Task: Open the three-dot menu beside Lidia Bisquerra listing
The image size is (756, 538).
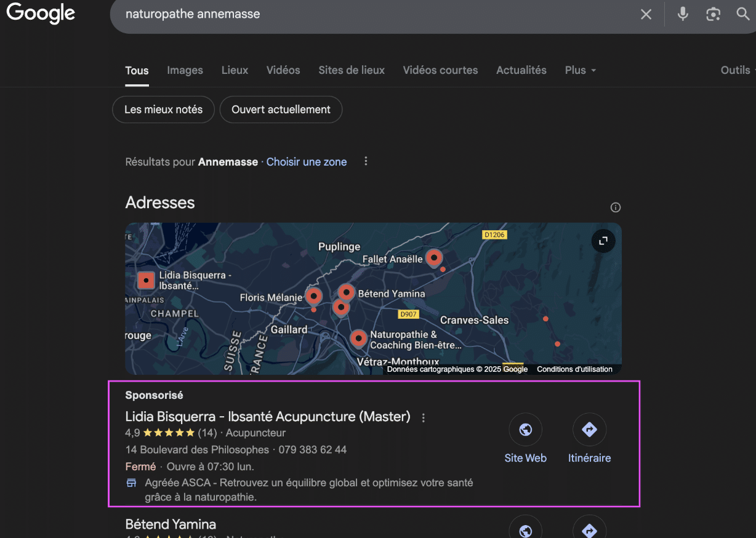Action: coord(423,418)
